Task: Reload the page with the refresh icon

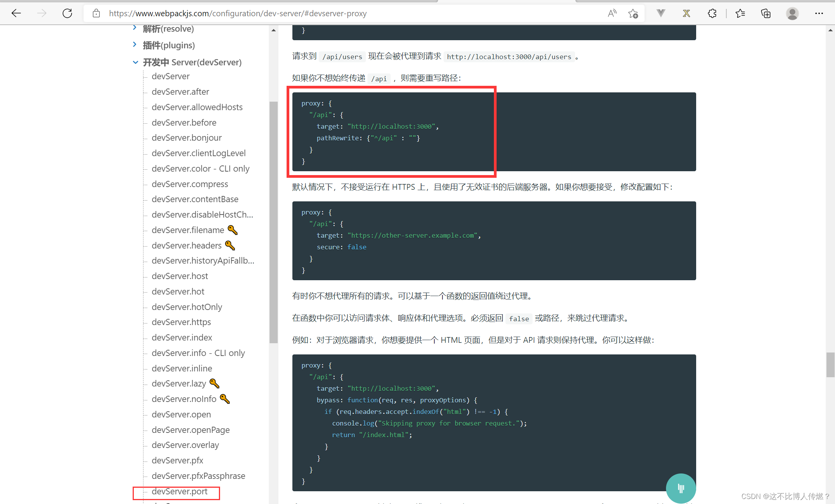Action: pos(67,14)
